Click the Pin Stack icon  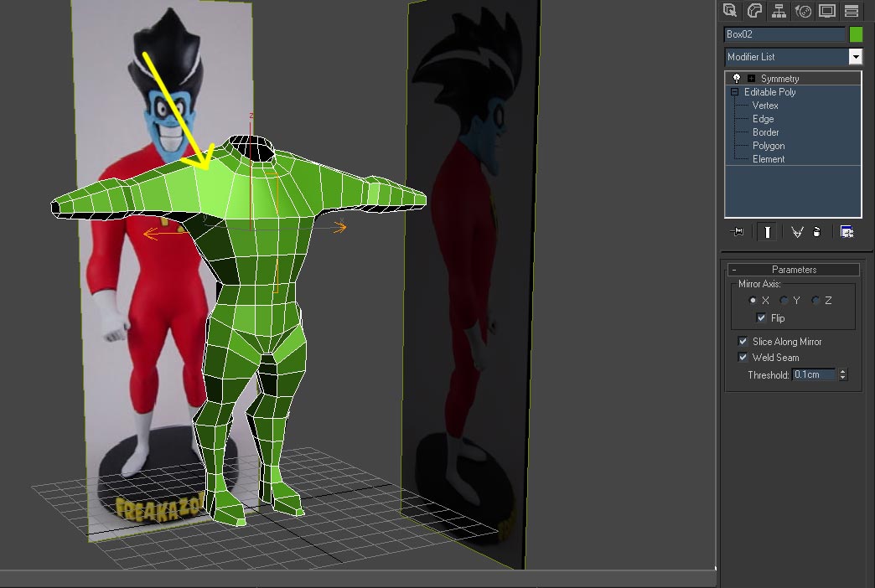[738, 231]
